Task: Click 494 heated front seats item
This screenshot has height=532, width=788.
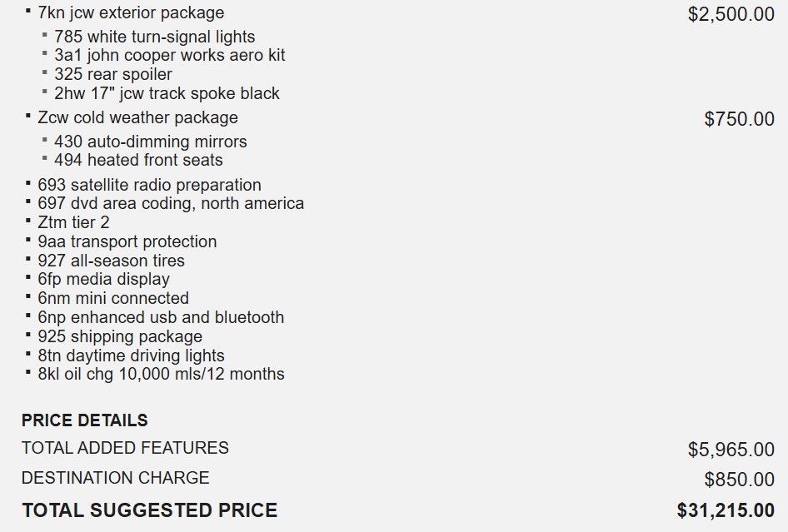Action: pyautogui.click(x=138, y=160)
